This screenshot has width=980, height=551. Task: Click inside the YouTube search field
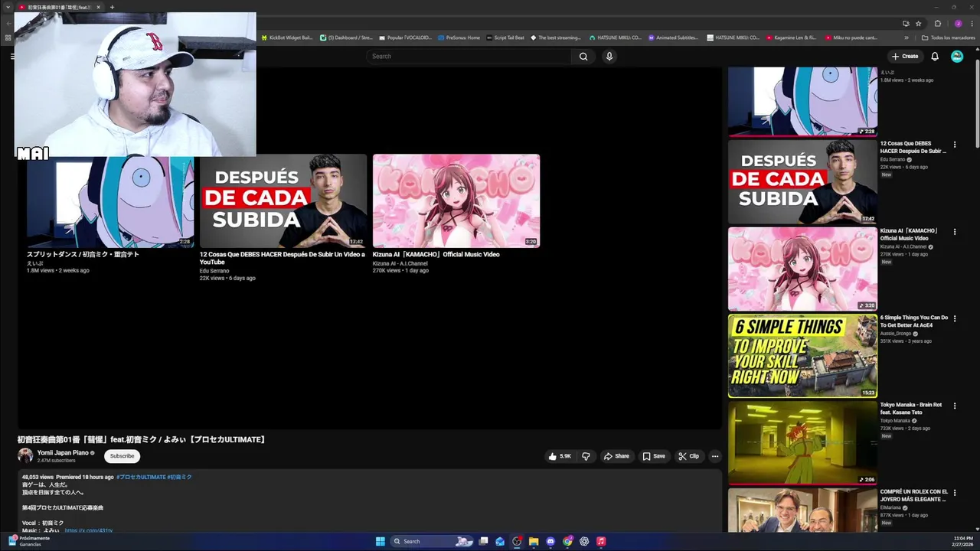tap(468, 56)
